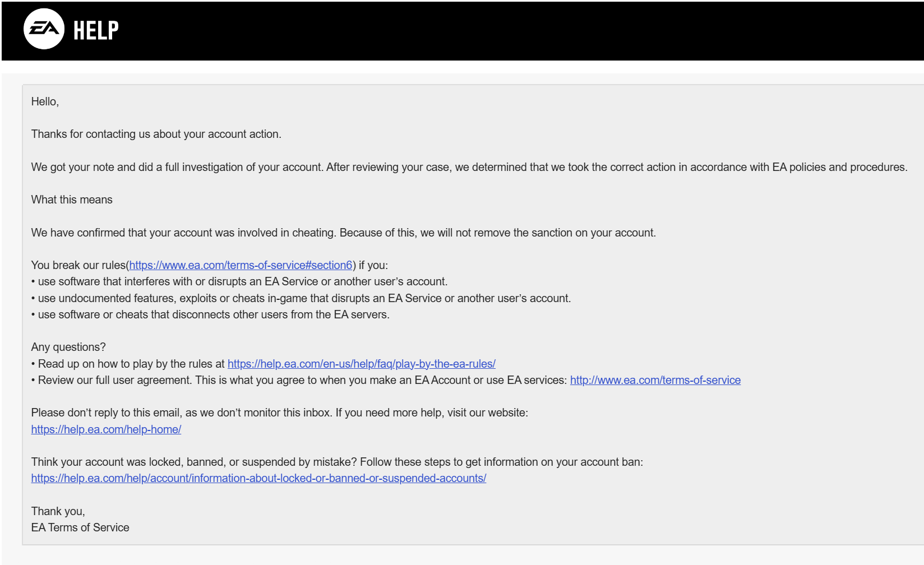This screenshot has height=565, width=924.
Task: Open the locked-or-banned-or-suspended-accounts link
Action: click(x=258, y=478)
